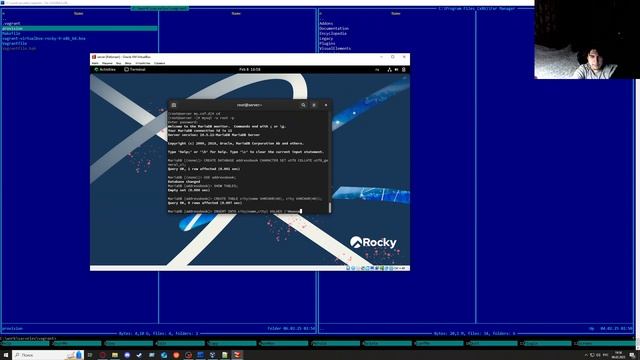Select the vagrant-virtualbox-rocky box file
This screenshot has width=640, height=360.
click(44, 38)
